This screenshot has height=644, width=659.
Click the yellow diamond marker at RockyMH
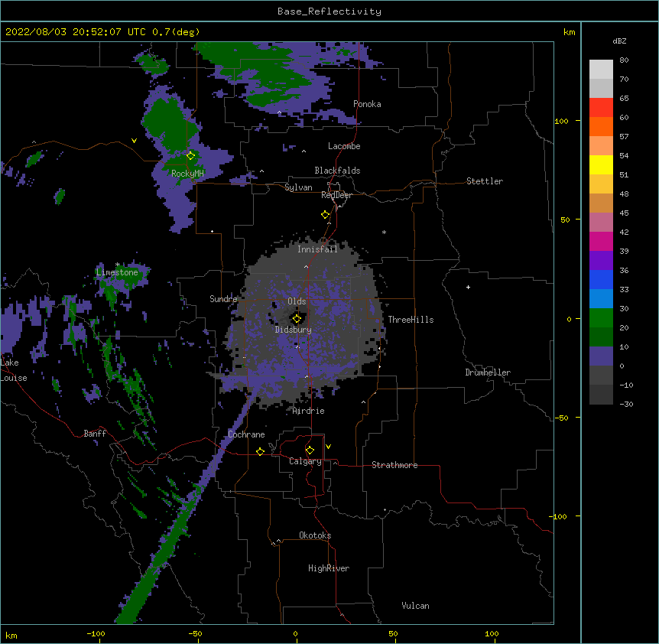191,156
